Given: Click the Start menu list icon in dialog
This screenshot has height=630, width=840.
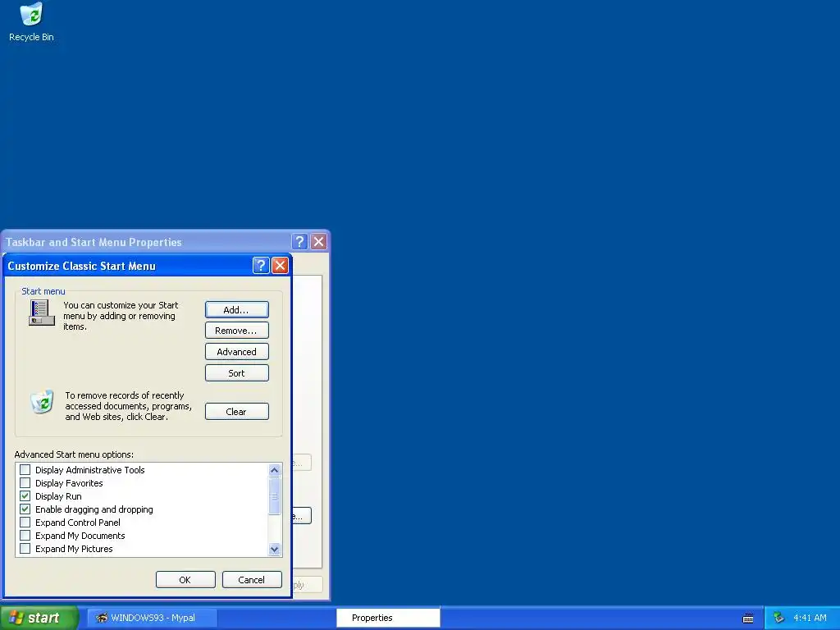Looking at the screenshot, I should pyautogui.click(x=41, y=313).
